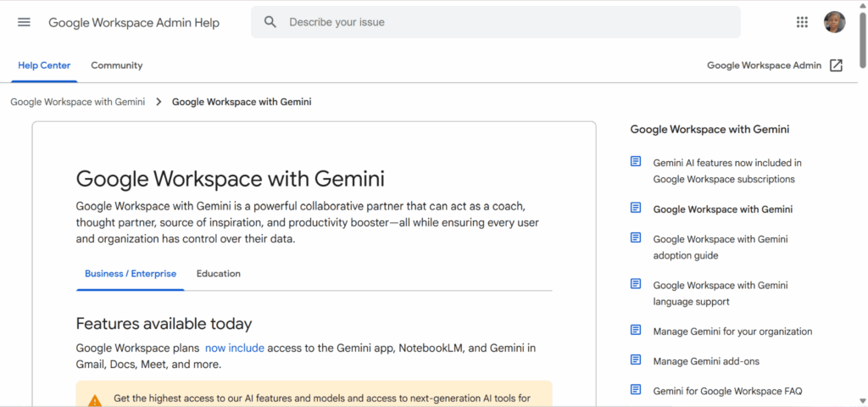Viewport: 868px width, 407px height.
Task: Open Gemini AI features now included article
Action: coord(726,170)
